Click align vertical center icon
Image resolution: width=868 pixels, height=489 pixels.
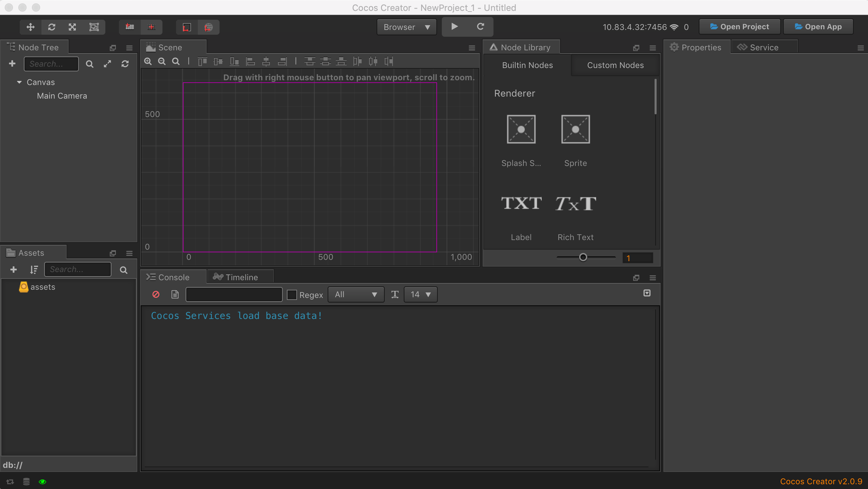click(218, 61)
